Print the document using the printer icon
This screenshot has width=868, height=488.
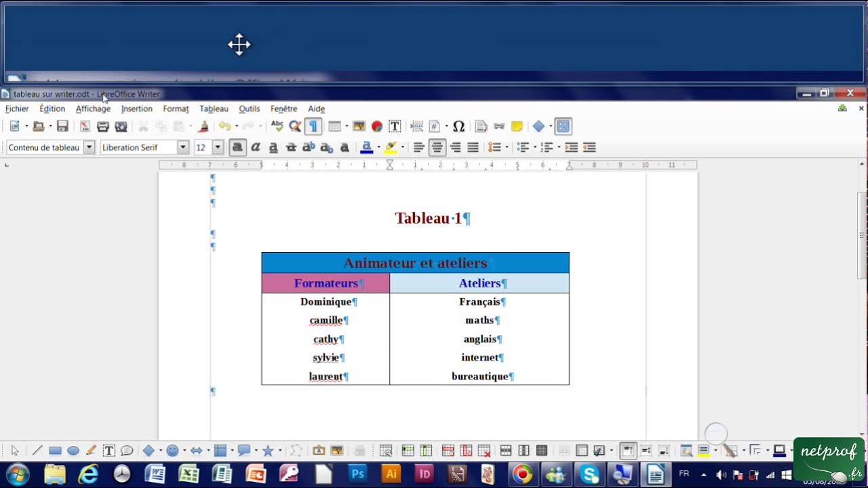pos(103,126)
